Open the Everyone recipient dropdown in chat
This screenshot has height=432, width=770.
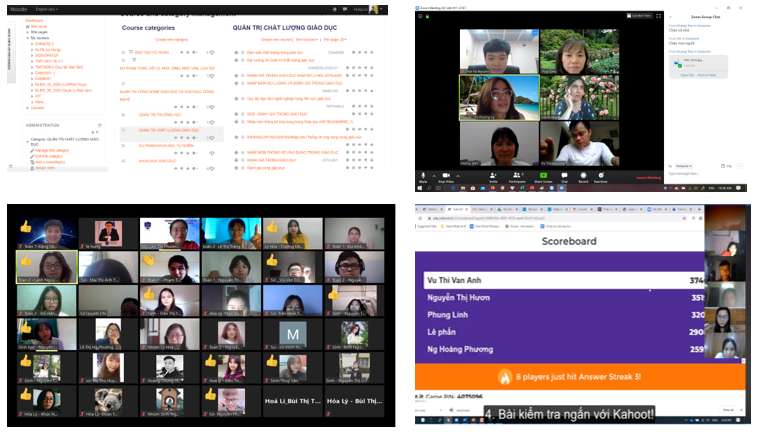686,165
